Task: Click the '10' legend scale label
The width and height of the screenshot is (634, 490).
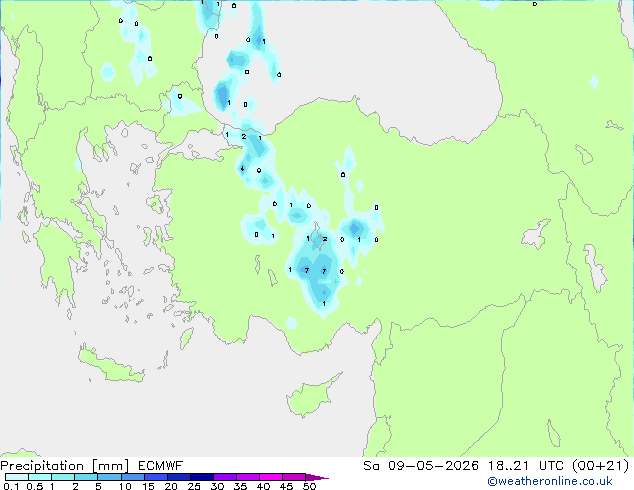Action: coord(125,486)
